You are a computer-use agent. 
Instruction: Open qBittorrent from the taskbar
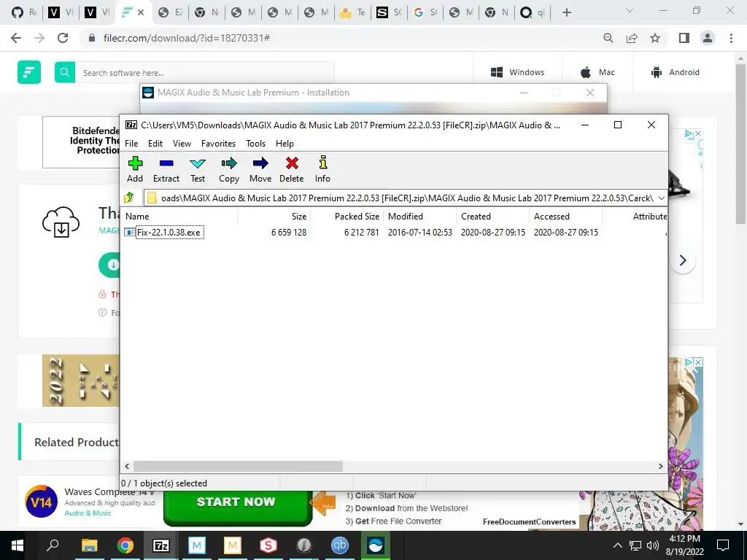340,545
